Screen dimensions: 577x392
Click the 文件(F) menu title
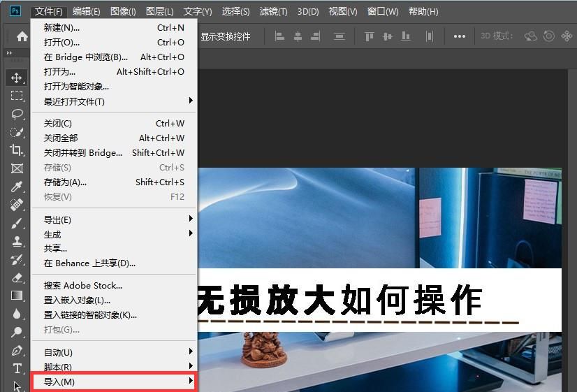tap(49, 11)
